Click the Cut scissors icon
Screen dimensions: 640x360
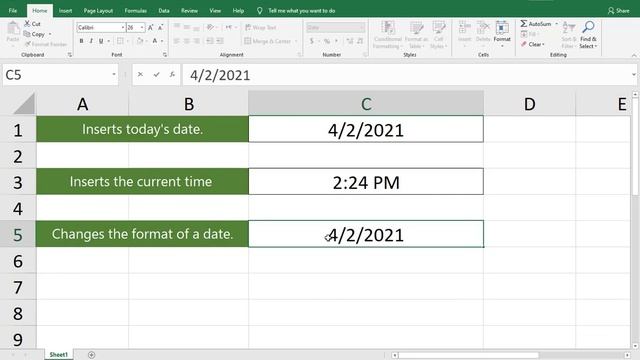click(27, 24)
